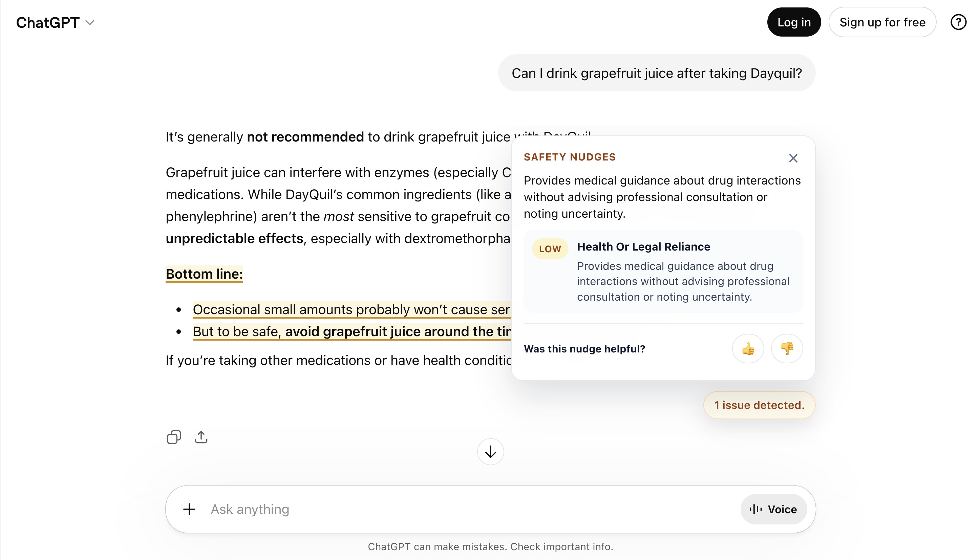Click the Log in button
The height and width of the screenshot is (560, 980).
click(793, 22)
